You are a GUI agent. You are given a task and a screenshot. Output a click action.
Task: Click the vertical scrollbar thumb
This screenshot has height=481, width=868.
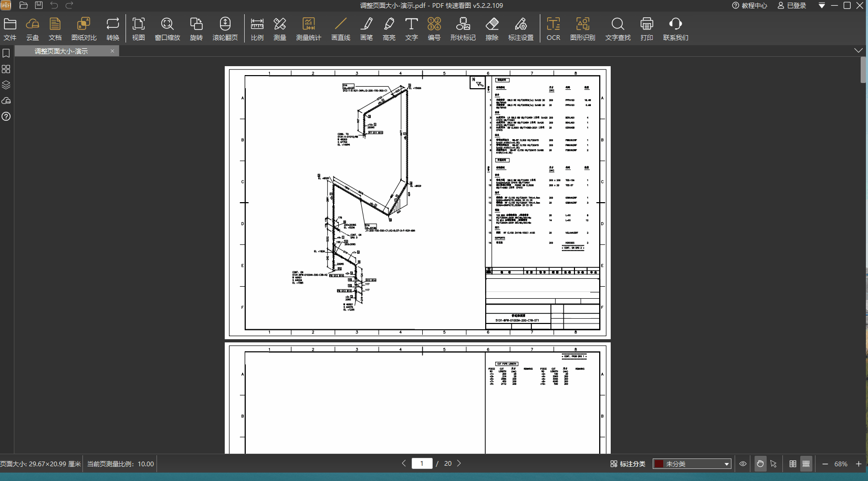click(864, 70)
